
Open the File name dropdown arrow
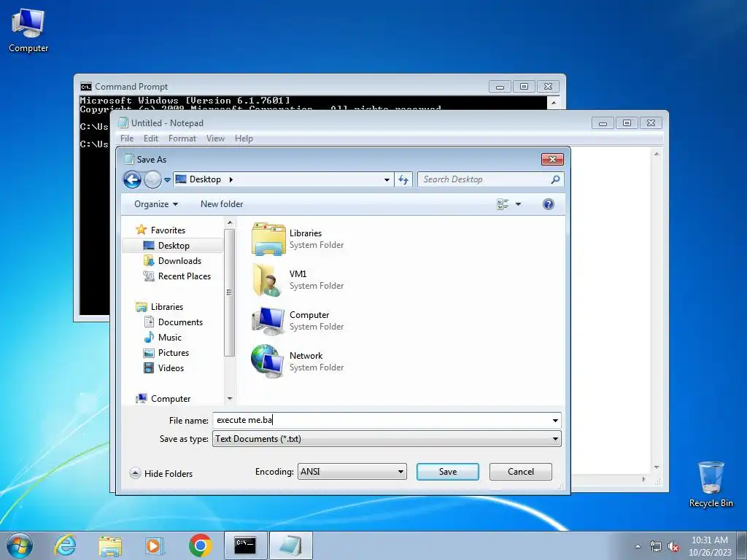coord(555,421)
